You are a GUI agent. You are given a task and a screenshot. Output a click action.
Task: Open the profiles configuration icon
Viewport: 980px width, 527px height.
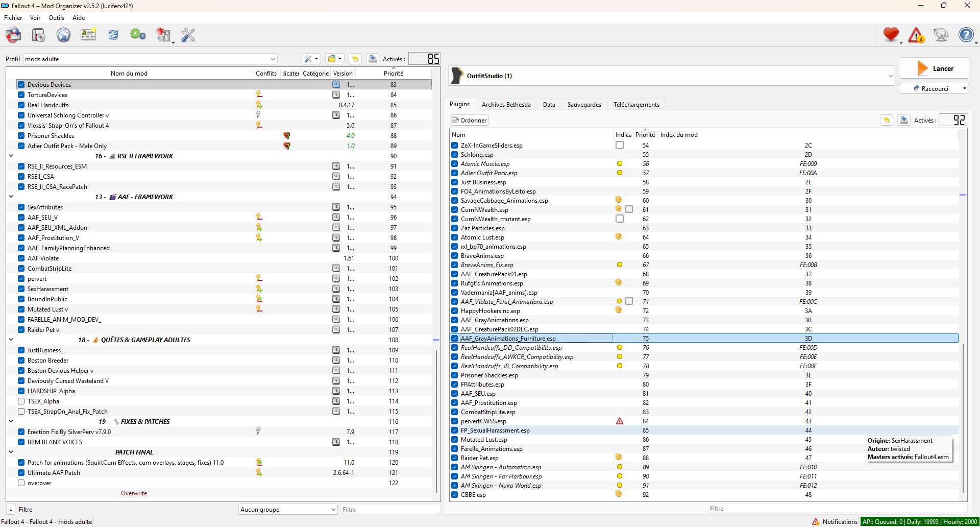pyautogui.click(x=88, y=35)
